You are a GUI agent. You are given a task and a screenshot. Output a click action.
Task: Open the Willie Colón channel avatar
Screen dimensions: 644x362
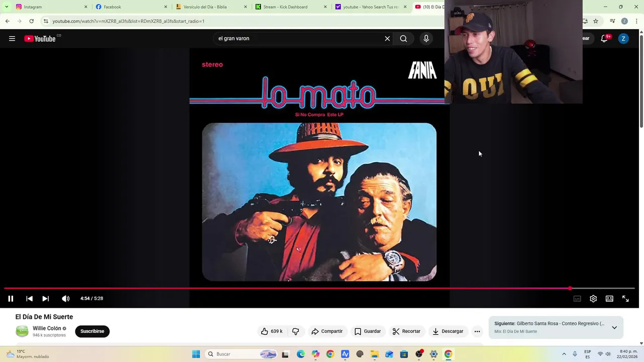pyautogui.click(x=22, y=331)
